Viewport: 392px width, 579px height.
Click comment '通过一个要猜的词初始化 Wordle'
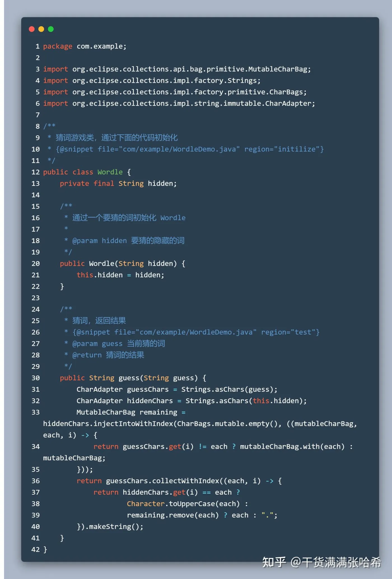coord(129,218)
